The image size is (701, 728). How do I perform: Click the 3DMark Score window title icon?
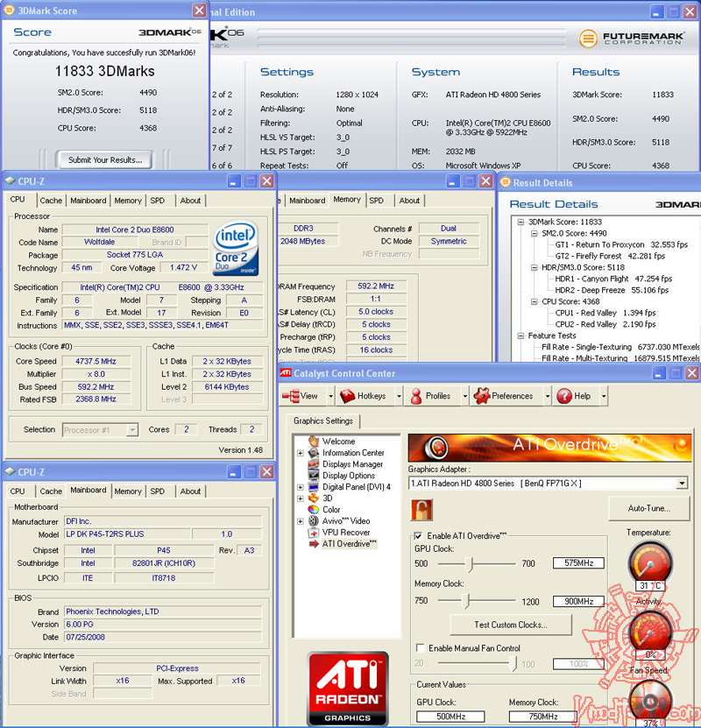(x=9, y=10)
